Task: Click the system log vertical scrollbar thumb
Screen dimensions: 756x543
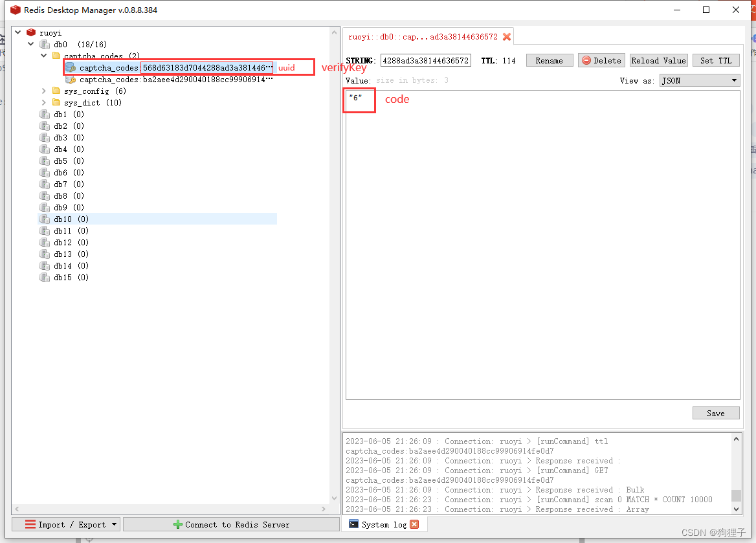Action: (736, 495)
